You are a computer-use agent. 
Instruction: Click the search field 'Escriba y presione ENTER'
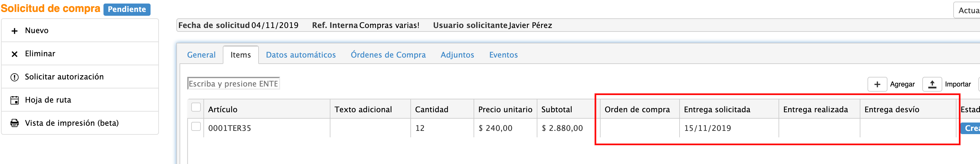coord(234,84)
